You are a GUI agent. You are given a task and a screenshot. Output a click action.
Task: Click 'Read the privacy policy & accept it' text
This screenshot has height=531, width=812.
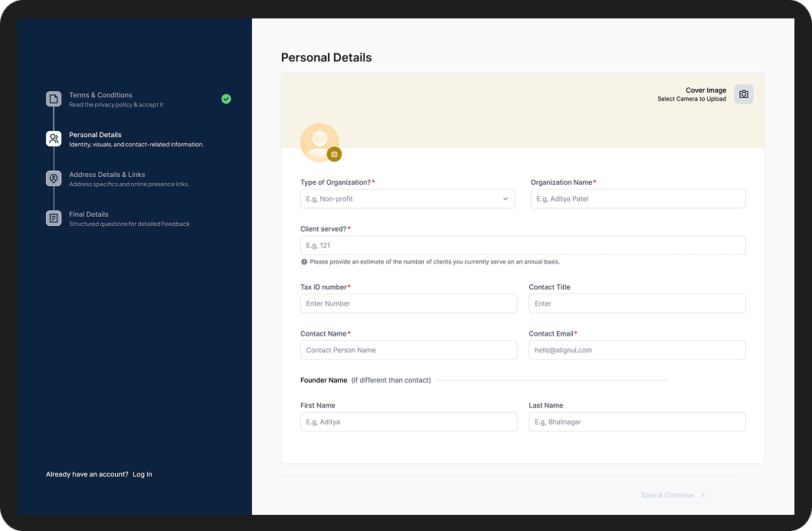click(116, 105)
